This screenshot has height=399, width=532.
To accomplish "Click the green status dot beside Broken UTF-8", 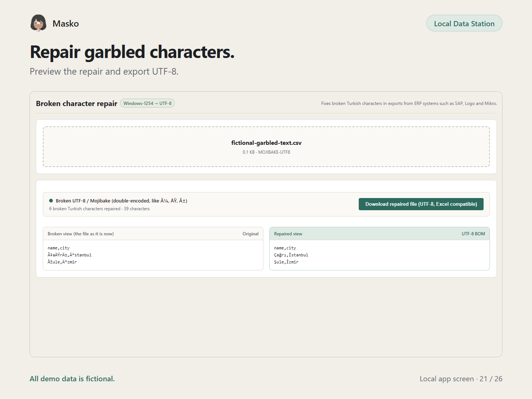I will click(x=51, y=201).
